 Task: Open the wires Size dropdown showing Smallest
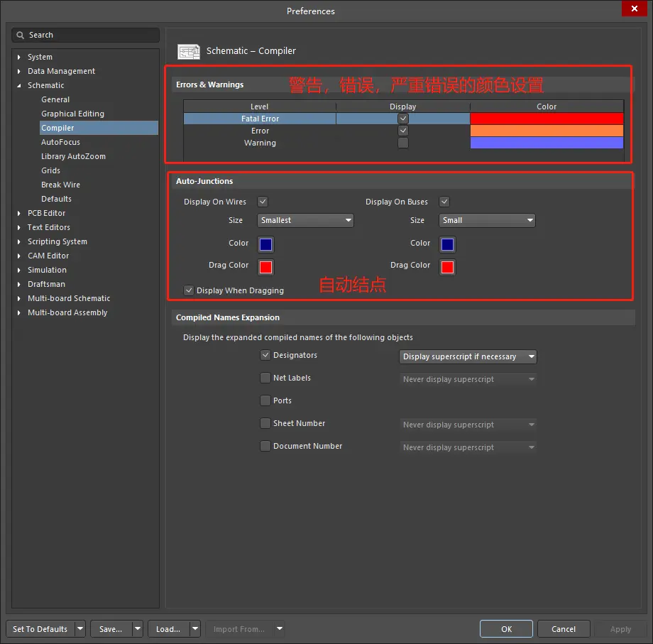[305, 220]
